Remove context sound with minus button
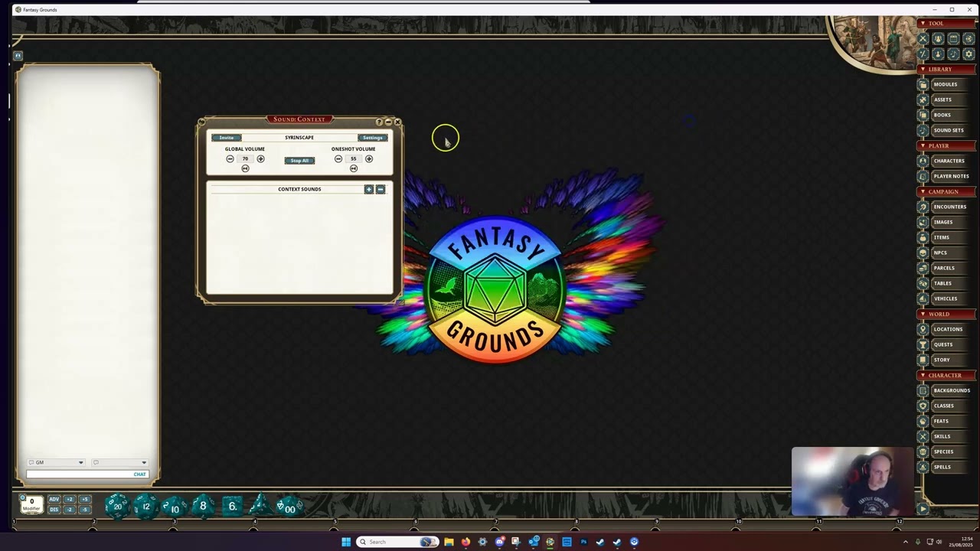This screenshot has height=551, width=980. pyautogui.click(x=381, y=189)
